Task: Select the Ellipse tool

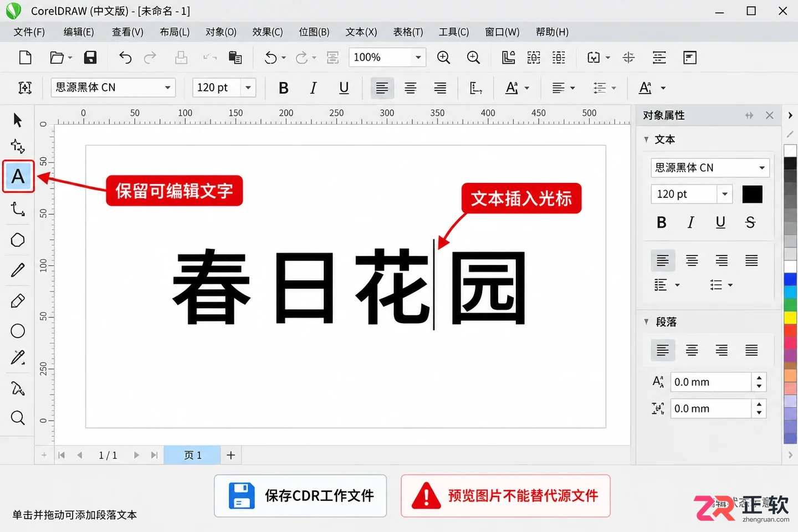Action: pos(18,331)
